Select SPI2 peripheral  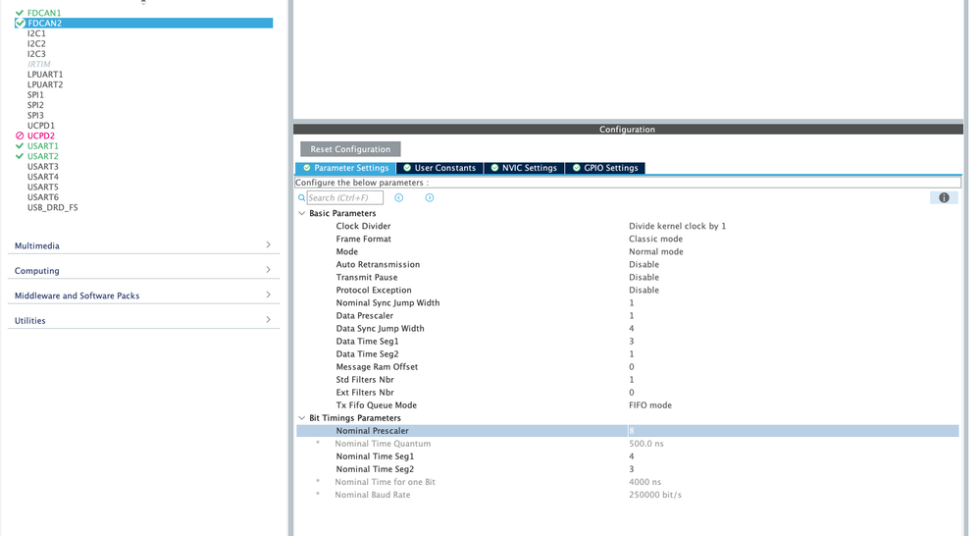coord(35,105)
